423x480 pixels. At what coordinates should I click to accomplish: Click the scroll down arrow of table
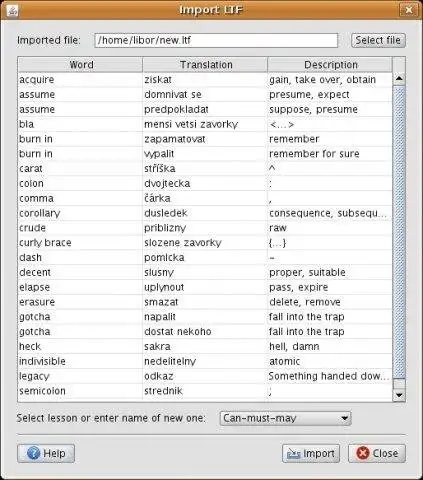click(x=399, y=395)
